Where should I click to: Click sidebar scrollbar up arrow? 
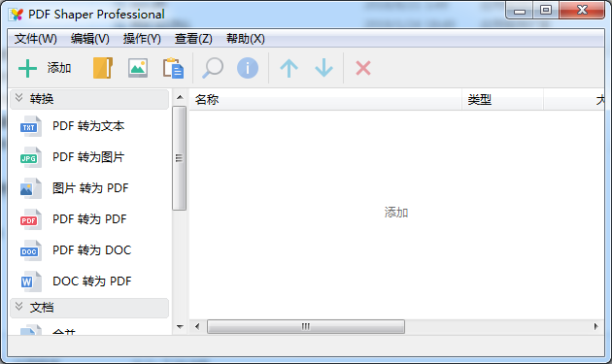[180, 97]
